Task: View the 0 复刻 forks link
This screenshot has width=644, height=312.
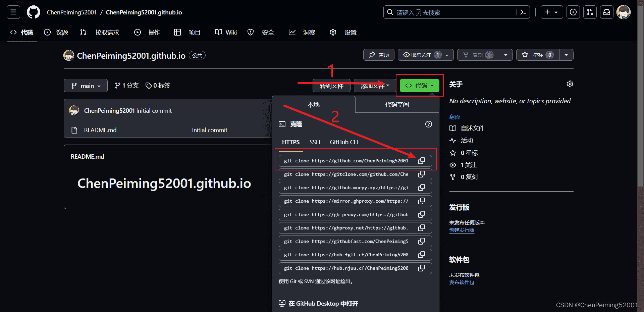Action: pyautogui.click(x=464, y=177)
